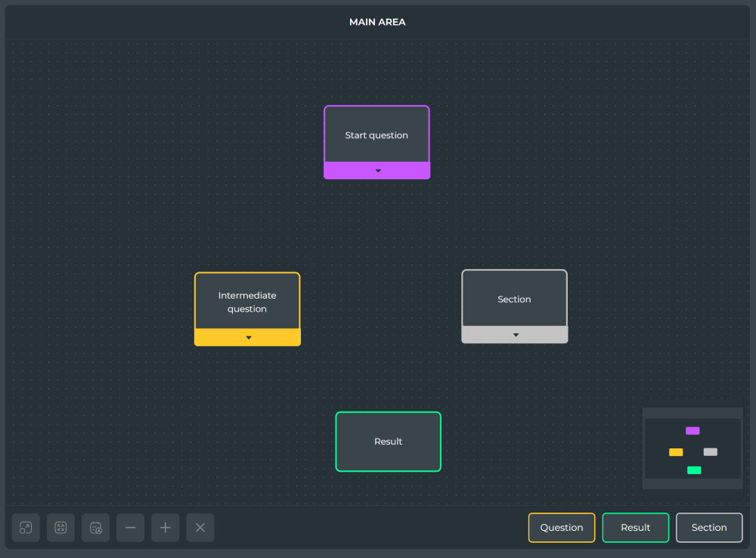Screen dimensions: 756x558
Task: Click the X icon in bottom toolbar
Action: coord(200,528)
